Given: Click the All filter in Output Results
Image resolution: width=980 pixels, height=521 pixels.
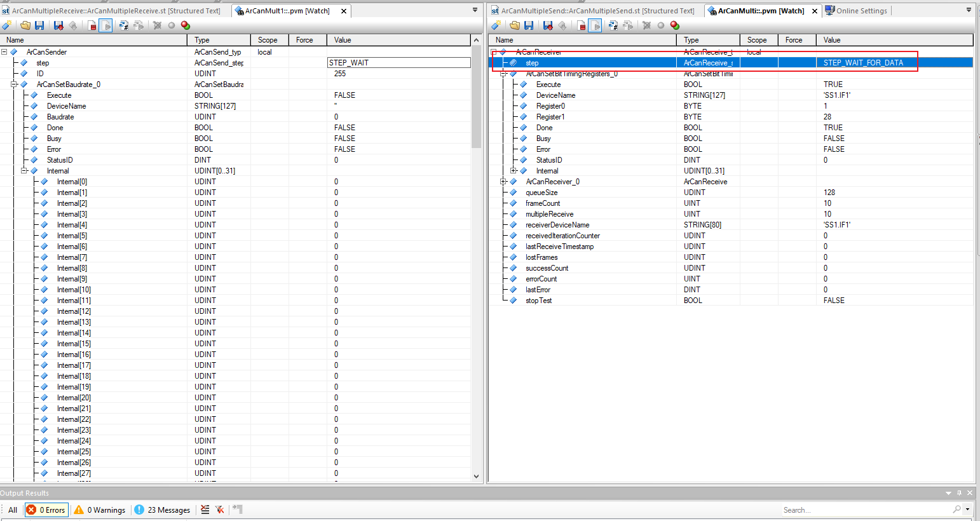Looking at the screenshot, I should pyautogui.click(x=13, y=510).
